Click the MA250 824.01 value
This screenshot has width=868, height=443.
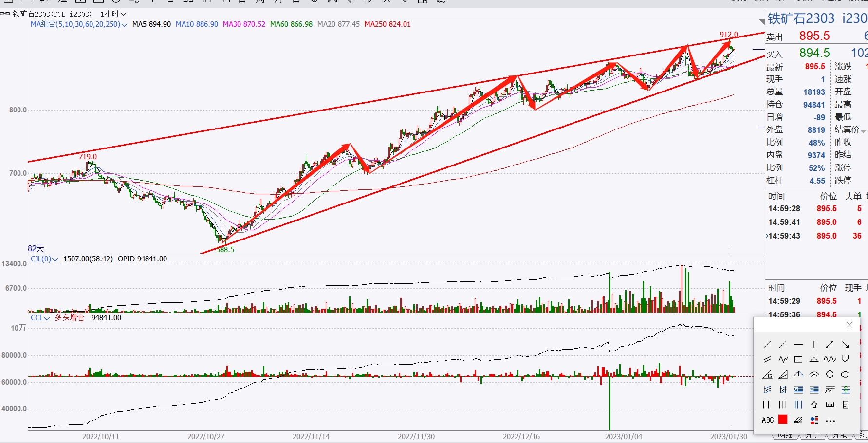pyautogui.click(x=388, y=24)
